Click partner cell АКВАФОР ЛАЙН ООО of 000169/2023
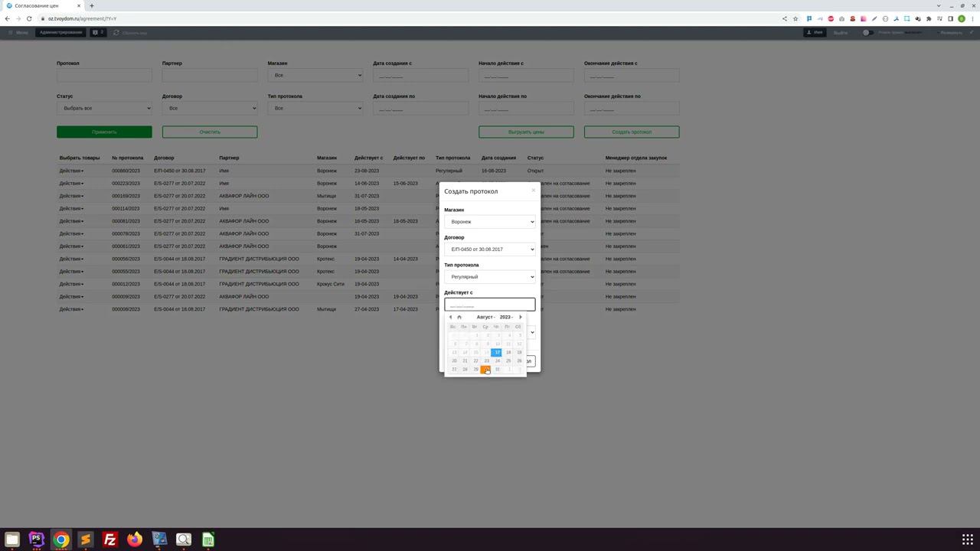Screen dimensions: 980x551 coord(243,196)
